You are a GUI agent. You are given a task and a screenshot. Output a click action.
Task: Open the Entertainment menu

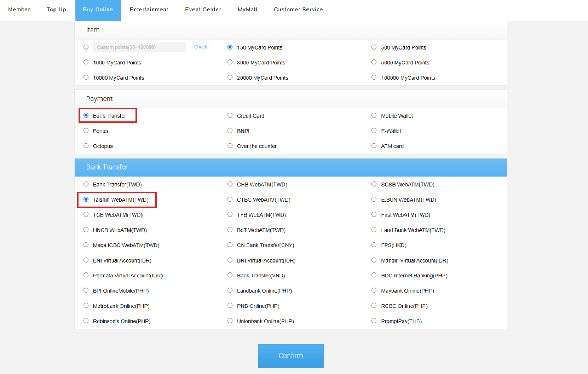(x=149, y=10)
